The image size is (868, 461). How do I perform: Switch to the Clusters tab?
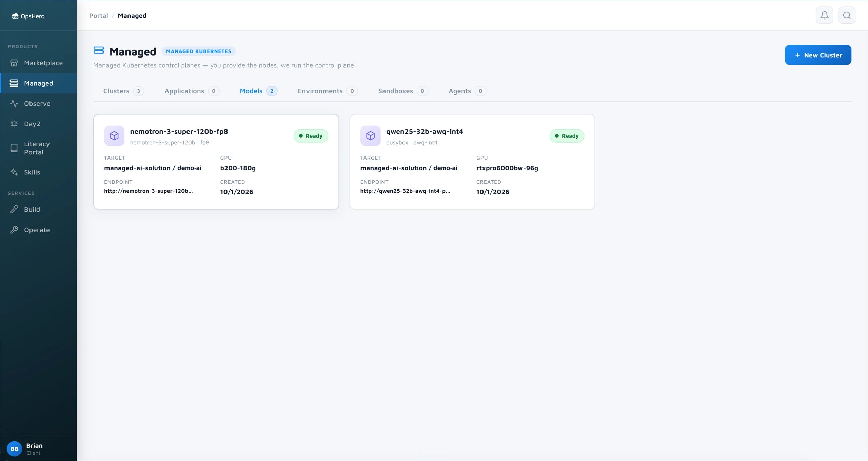click(x=123, y=91)
